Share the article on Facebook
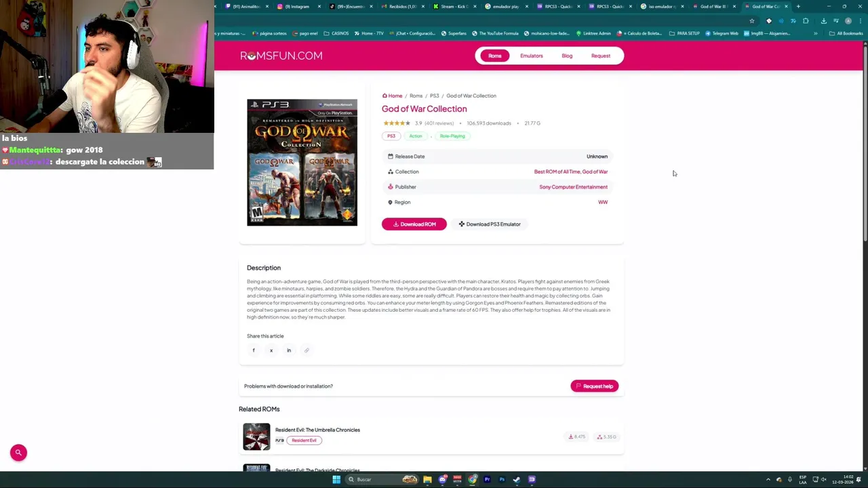 tap(254, 350)
